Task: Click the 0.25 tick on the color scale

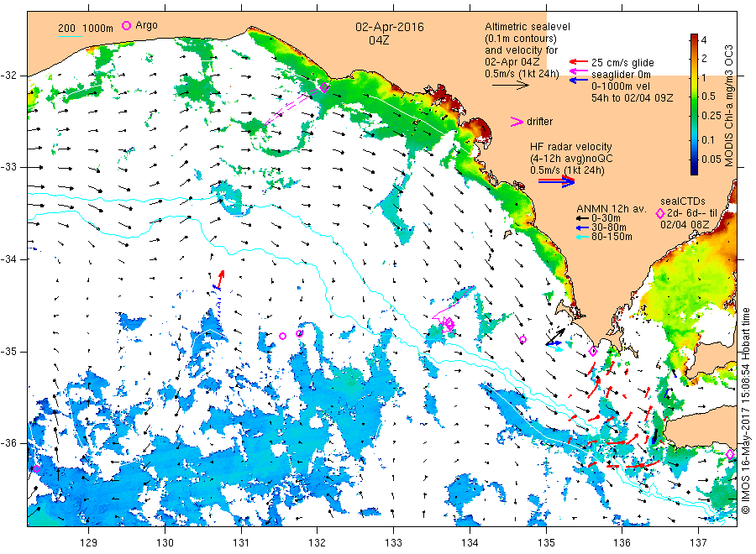Action: click(x=711, y=116)
